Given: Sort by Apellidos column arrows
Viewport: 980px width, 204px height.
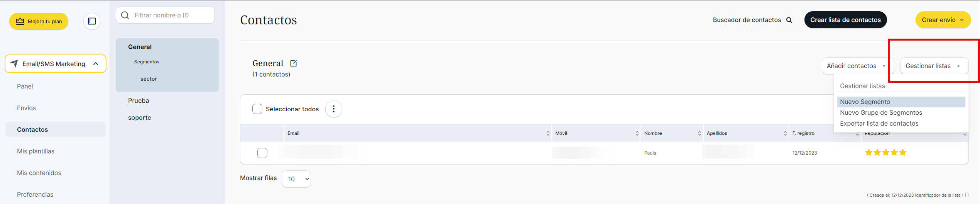Looking at the screenshot, I should click(785, 133).
